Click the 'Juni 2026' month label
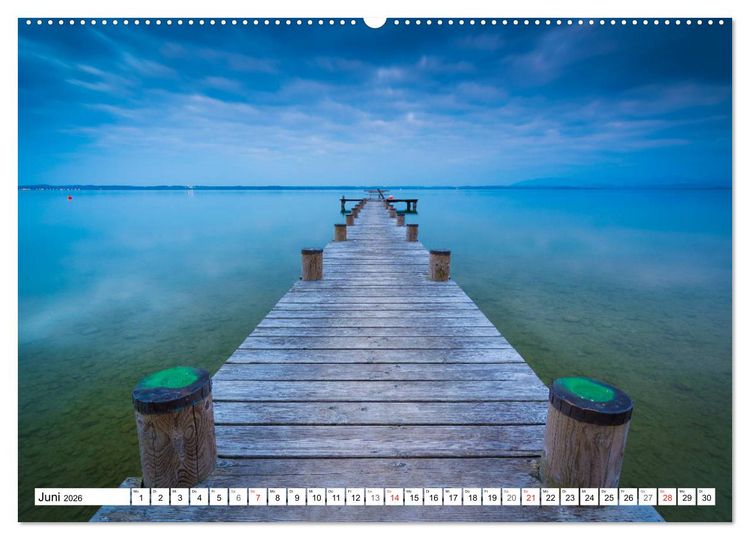Viewport: 750px width, 540px height. coord(60,497)
